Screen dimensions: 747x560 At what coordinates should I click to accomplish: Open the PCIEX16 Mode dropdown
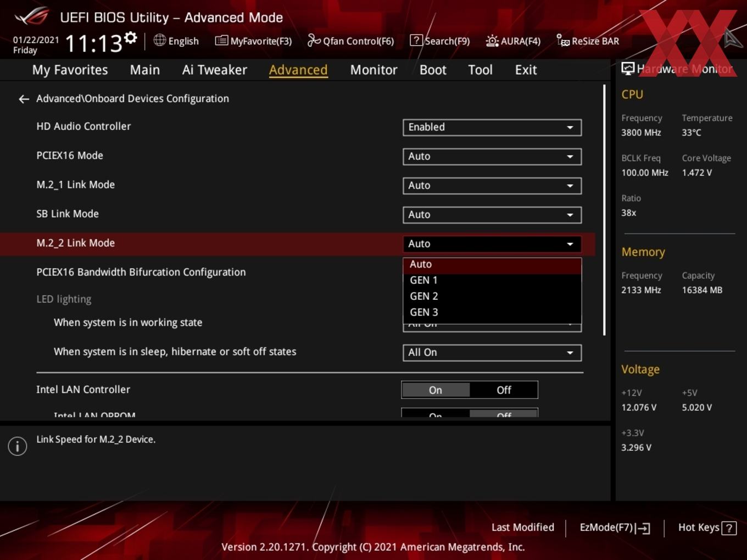pyautogui.click(x=492, y=156)
